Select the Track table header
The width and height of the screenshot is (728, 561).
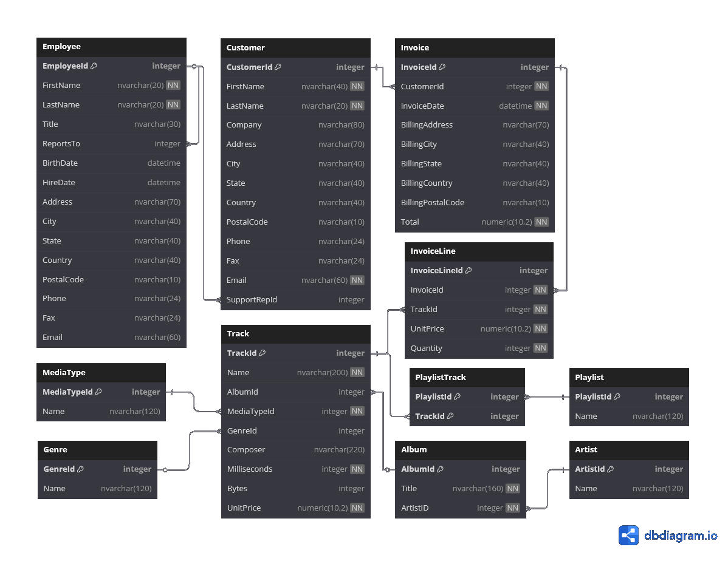[296, 334]
